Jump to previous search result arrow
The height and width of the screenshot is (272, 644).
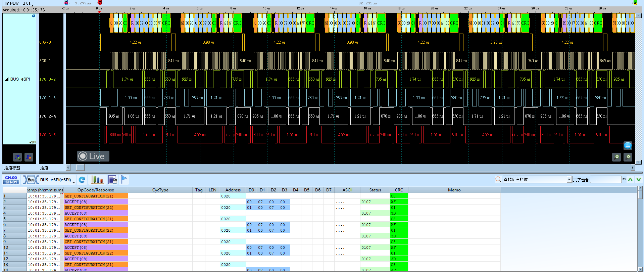point(630,180)
